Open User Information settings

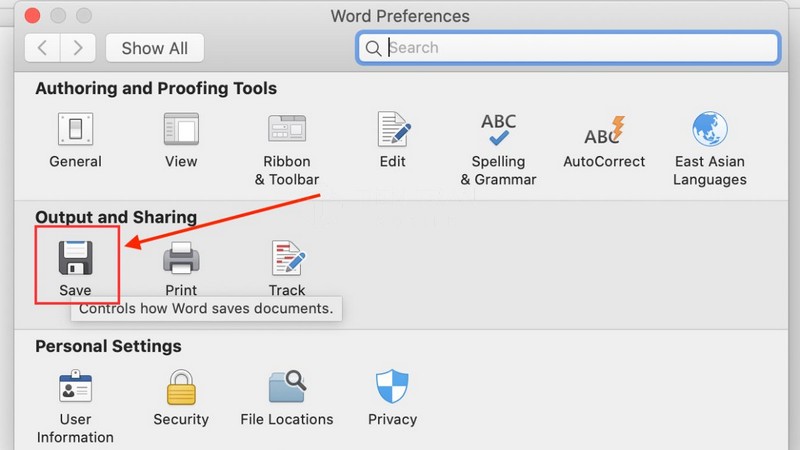tap(75, 387)
